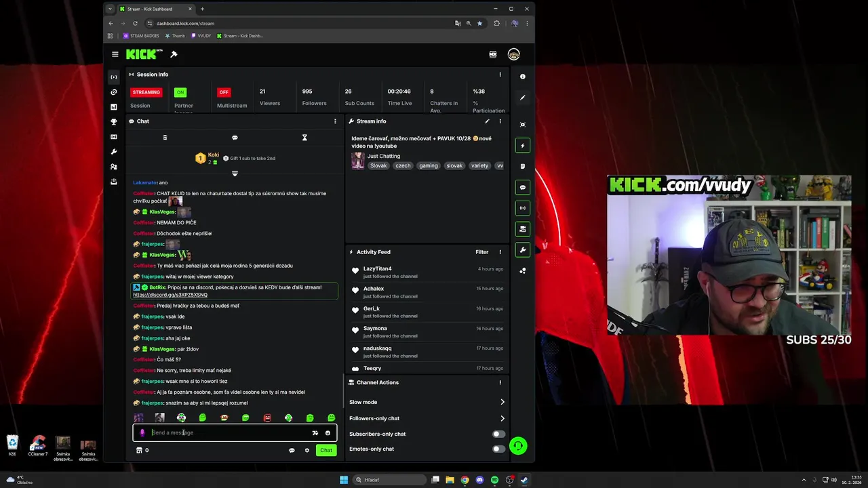Open the profile avatar menu

point(513,54)
